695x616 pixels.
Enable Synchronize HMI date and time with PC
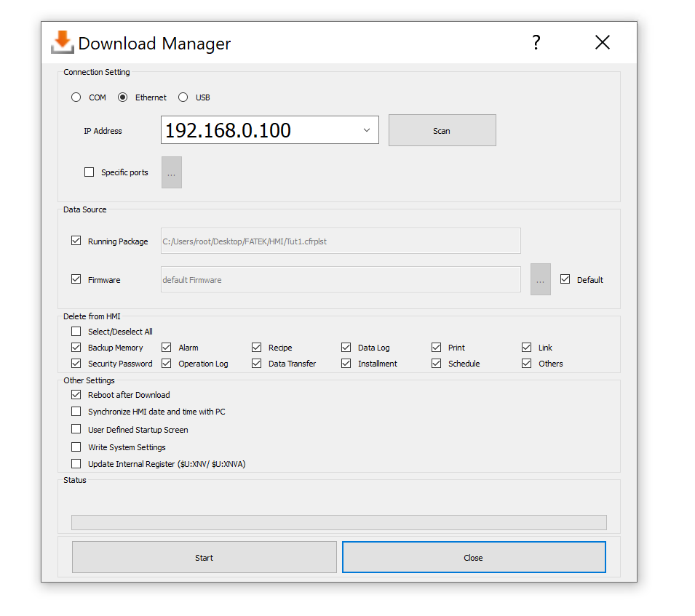[x=76, y=412]
